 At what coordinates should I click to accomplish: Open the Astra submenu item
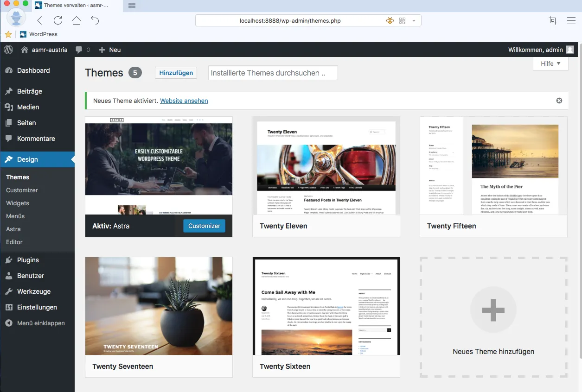(x=13, y=229)
